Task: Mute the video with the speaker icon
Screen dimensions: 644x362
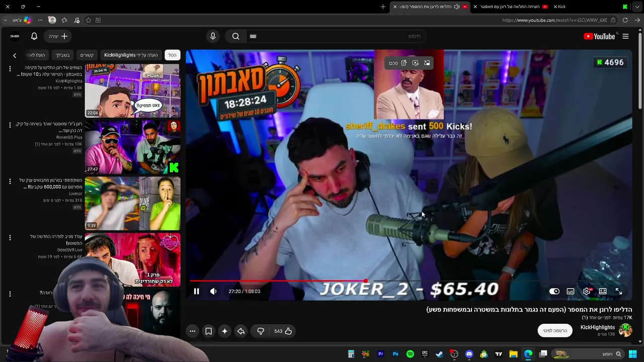Action: (x=213, y=291)
